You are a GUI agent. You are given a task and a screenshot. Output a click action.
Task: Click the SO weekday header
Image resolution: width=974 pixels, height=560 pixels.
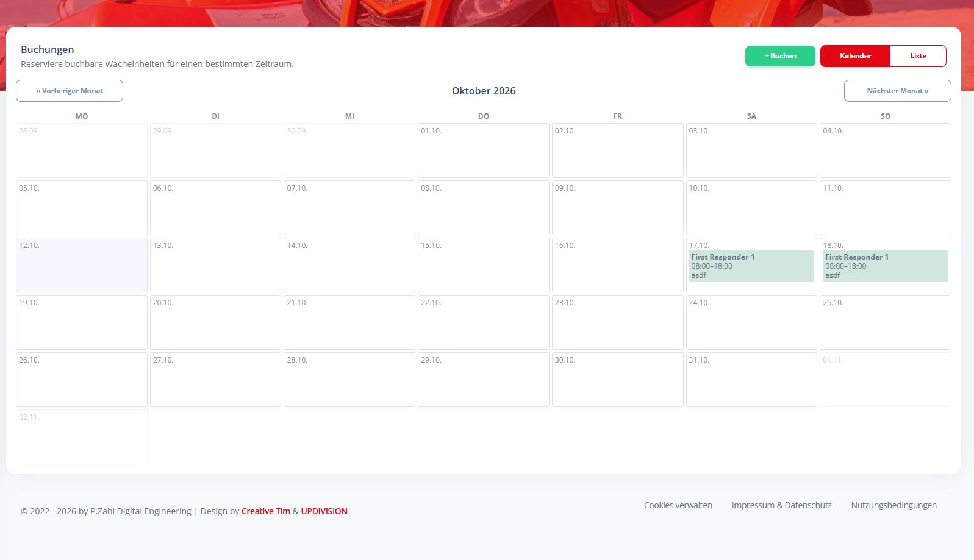[x=886, y=116]
